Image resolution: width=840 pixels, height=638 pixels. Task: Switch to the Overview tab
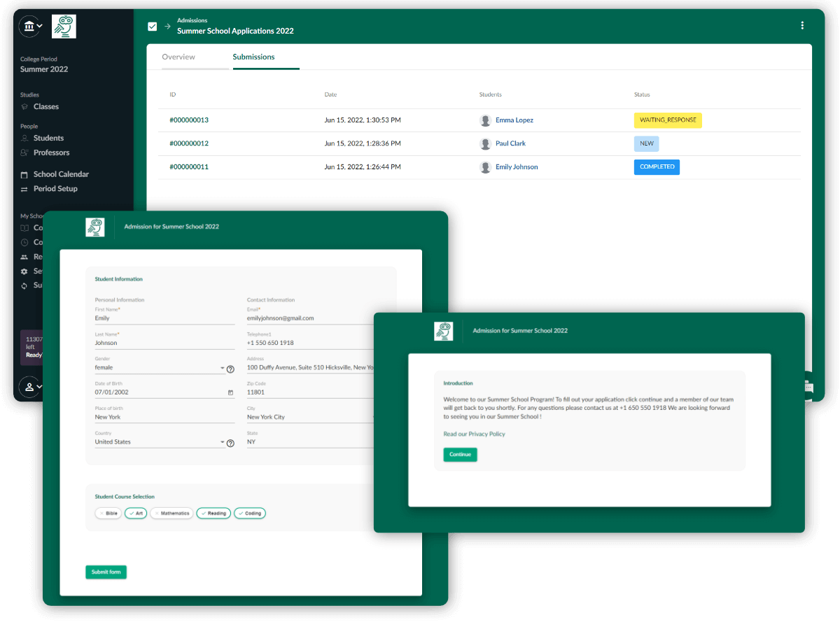point(178,57)
